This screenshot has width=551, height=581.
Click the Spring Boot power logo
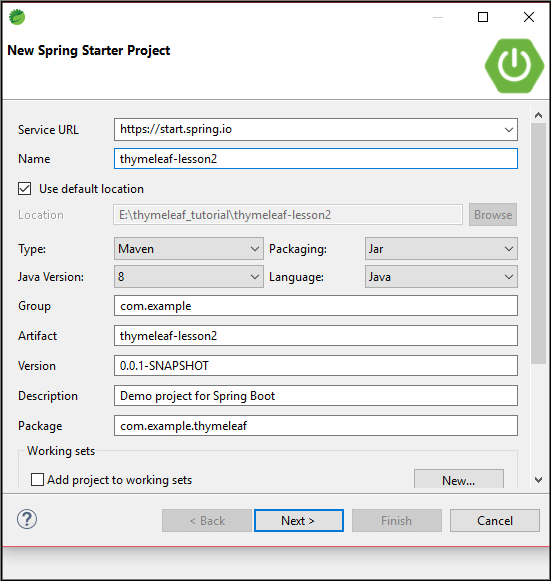[x=514, y=66]
